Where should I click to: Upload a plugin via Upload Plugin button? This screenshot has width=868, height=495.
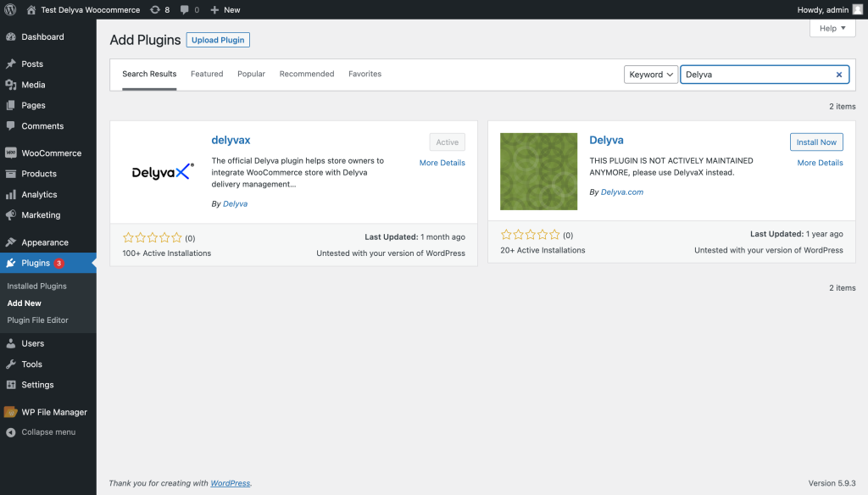pyautogui.click(x=218, y=40)
